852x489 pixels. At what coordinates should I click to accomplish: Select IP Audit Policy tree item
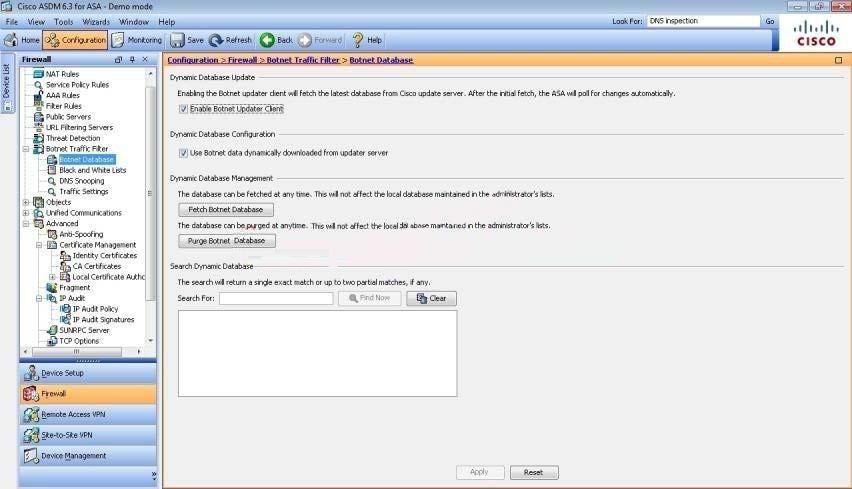coord(95,309)
